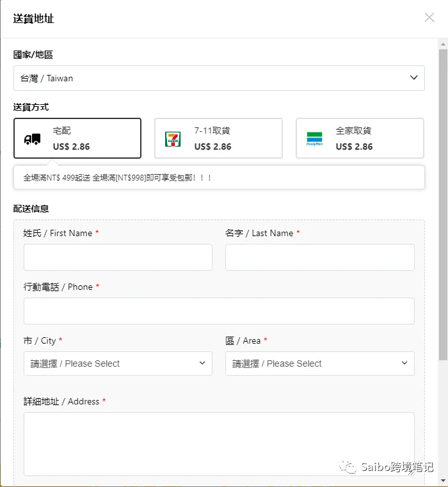Click the chevron on the country selector
The width and height of the screenshot is (448, 487).
tap(413, 77)
